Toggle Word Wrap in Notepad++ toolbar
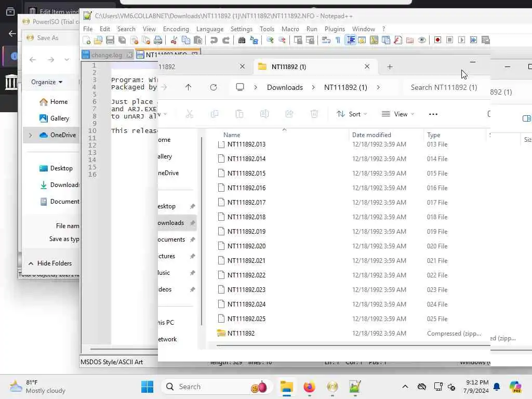The image size is (532, 399). (326, 41)
